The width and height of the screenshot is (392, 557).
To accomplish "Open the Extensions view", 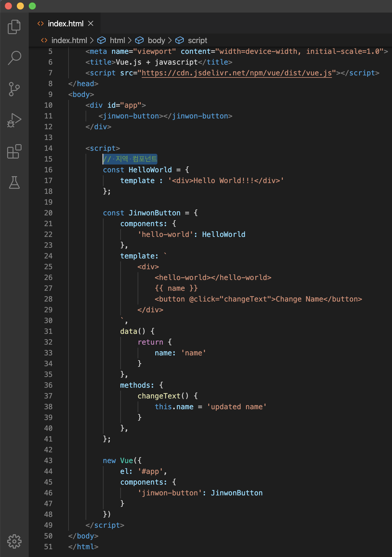I will pos(14,151).
